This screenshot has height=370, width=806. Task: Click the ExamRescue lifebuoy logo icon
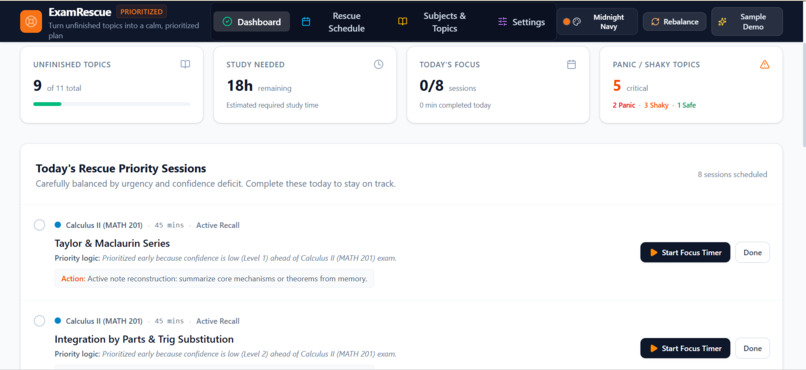point(31,22)
